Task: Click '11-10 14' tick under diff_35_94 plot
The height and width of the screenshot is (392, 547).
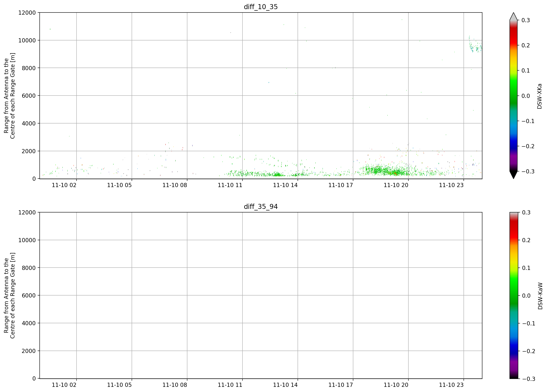Action: (x=285, y=385)
